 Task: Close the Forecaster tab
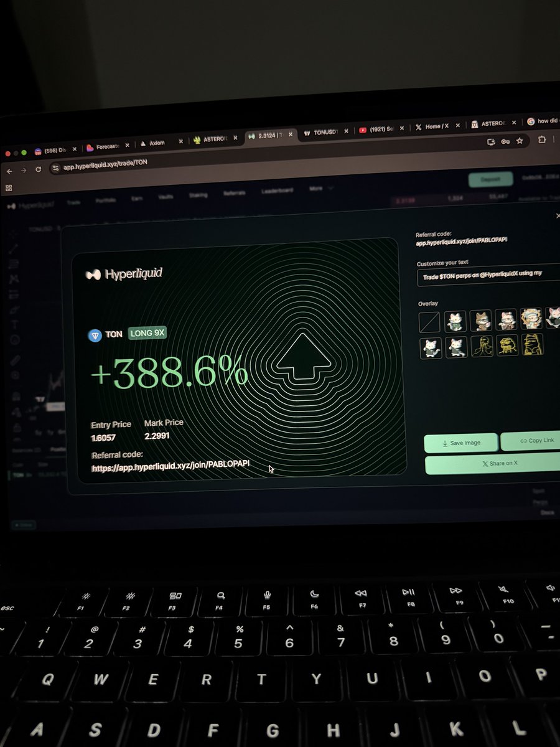pyautogui.click(x=128, y=145)
